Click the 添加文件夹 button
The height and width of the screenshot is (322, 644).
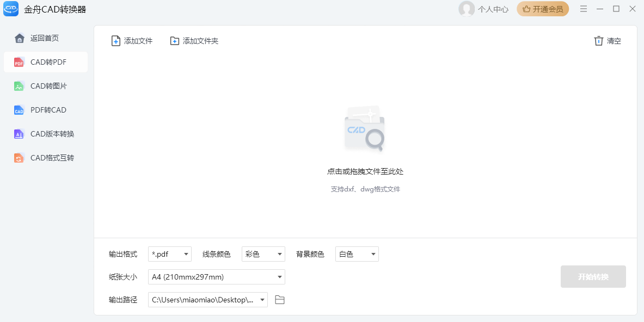click(194, 41)
